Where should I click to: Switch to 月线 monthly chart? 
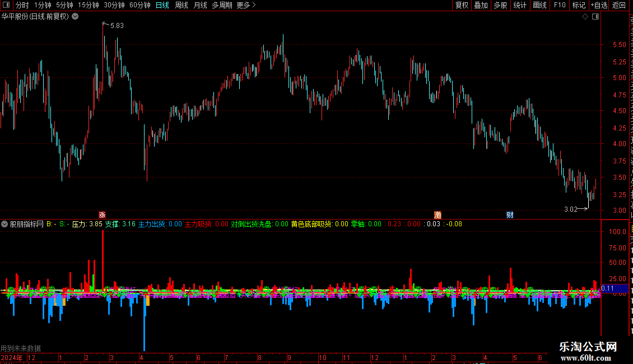click(x=200, y=5)
